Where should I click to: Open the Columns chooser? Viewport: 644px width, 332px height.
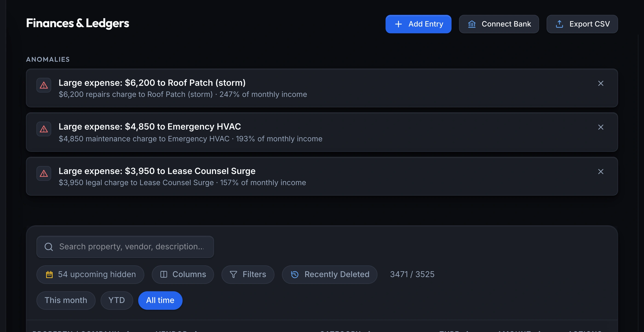pos(183,274)
